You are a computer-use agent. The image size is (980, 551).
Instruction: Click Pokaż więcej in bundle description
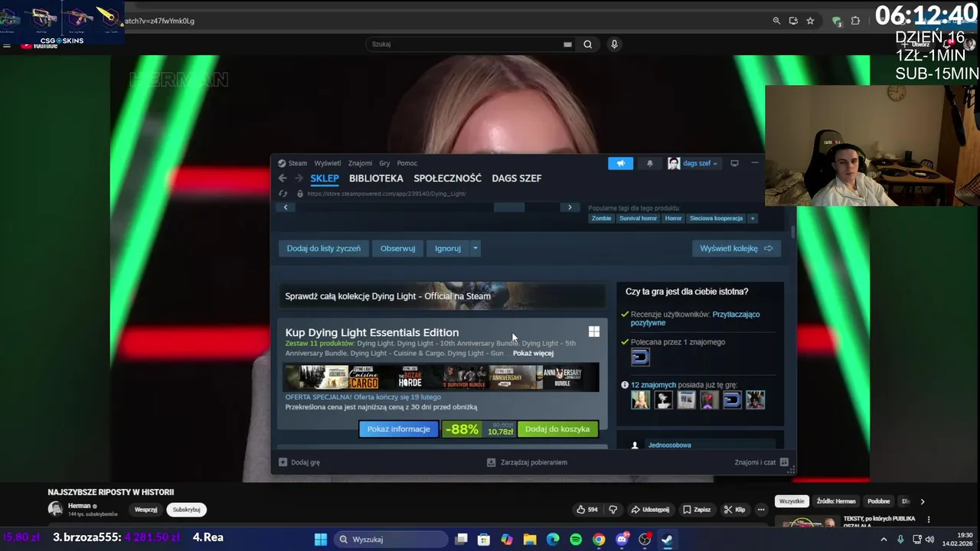pyautogui.click(x=533, y=354)
